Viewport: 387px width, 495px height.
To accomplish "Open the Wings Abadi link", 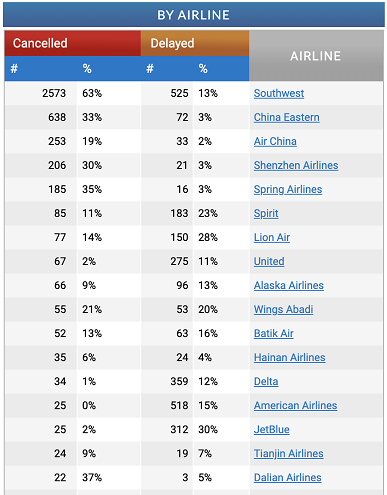I will pyautogui.click(x=283, y=309).
